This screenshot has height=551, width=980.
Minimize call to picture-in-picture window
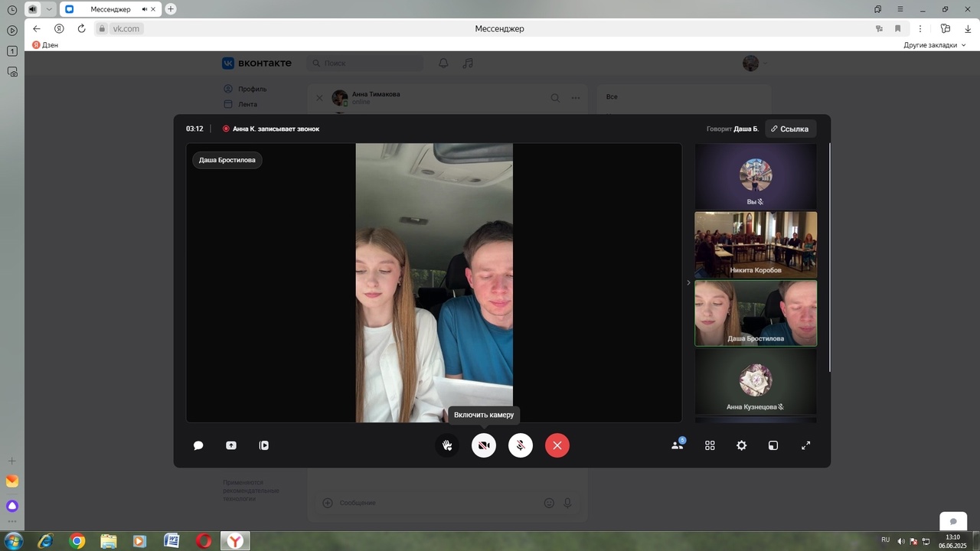tap(773, 445)
